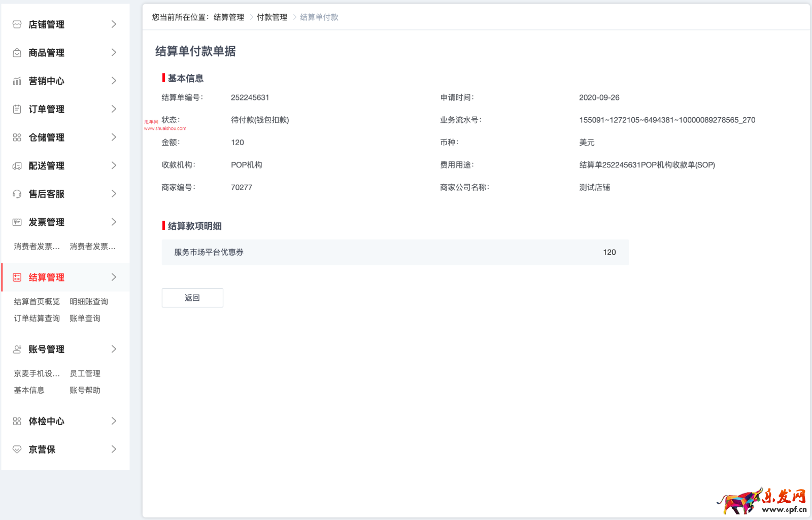Open the 订单结算查询 submenu item
This screenshot has width=812, height=520.
37,319
